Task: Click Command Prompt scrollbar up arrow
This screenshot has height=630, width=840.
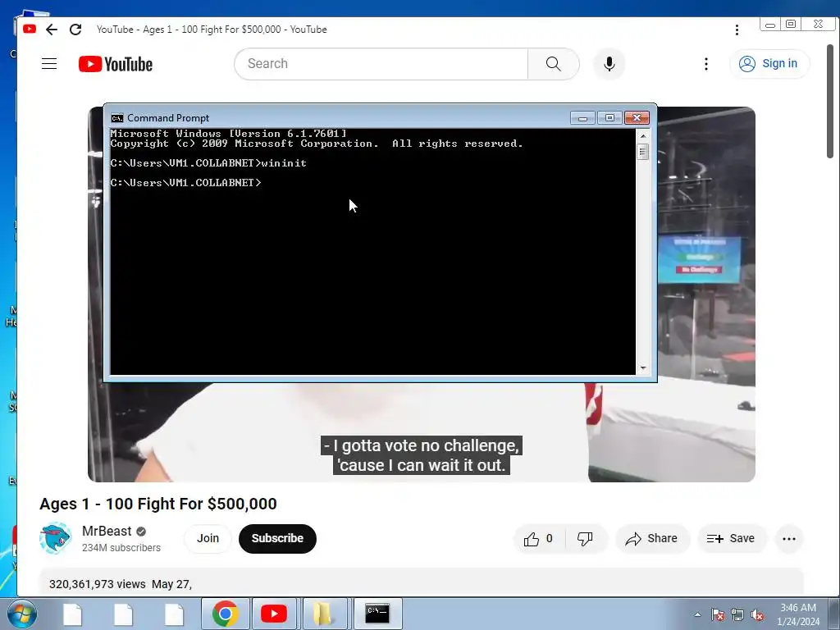Action: (643, 136)
